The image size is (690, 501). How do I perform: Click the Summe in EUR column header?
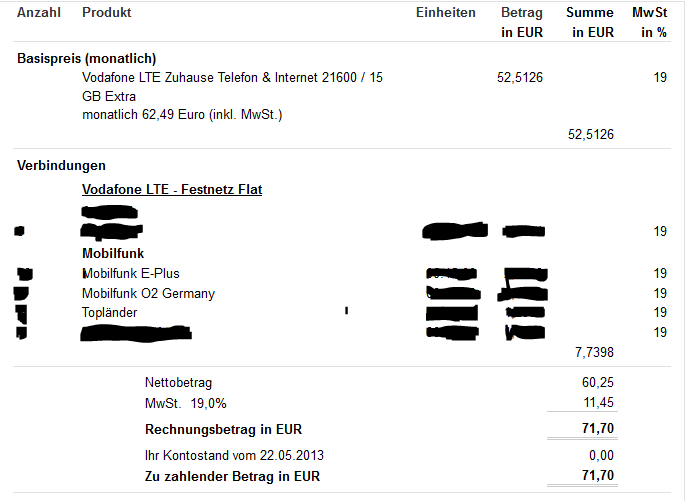[590, 22]
